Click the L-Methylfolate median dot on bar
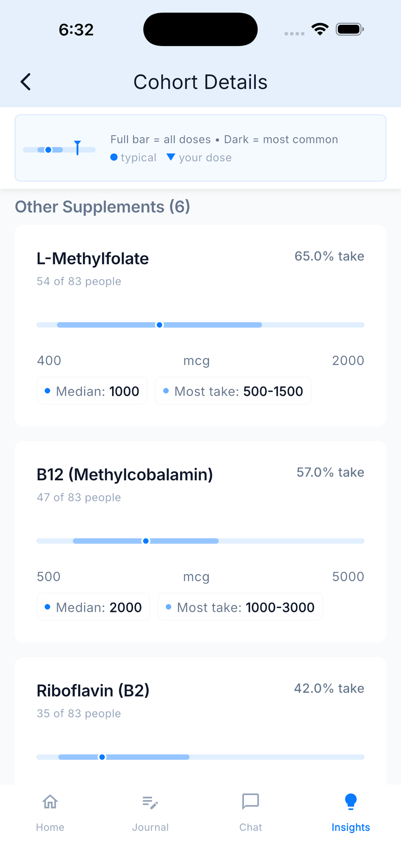This screenshot has height=868, width=401. coord(160,325)
